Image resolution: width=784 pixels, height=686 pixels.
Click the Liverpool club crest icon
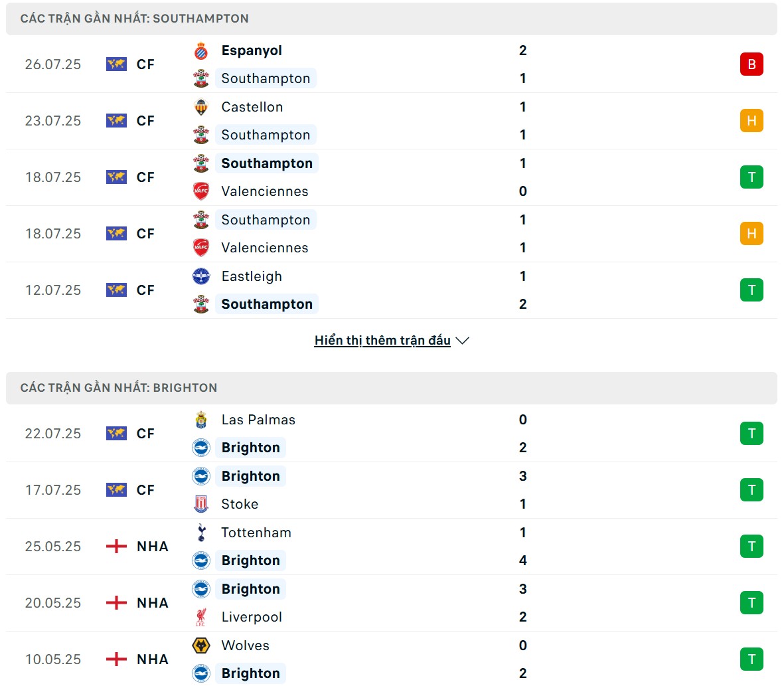[201, 617]
